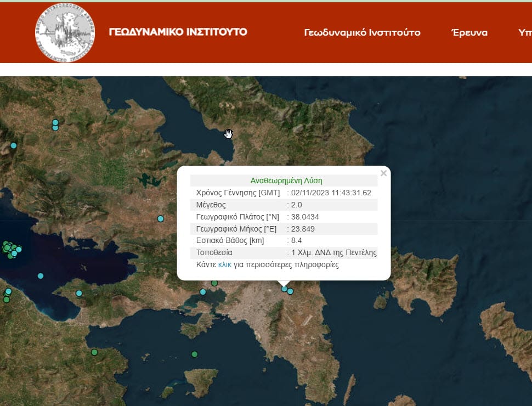Click the lone cyan marker left of the popup
This screenshot has height=406, width=532.
(x=161, y=219)
